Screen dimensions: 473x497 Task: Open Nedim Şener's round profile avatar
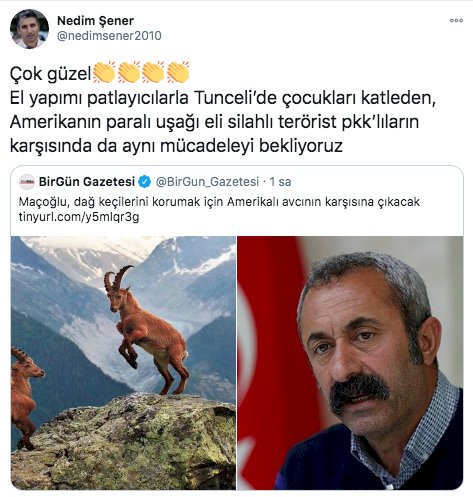(29, 29)
